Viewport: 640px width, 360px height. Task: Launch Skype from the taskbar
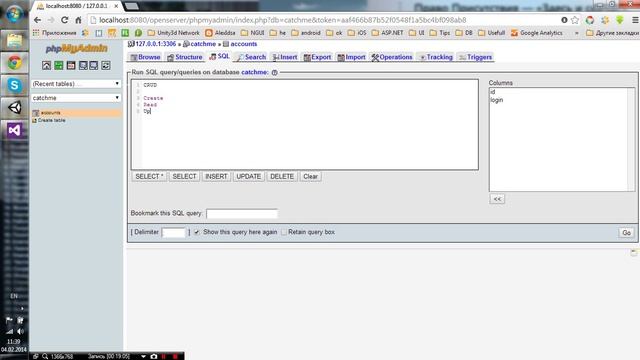point(14,85)
